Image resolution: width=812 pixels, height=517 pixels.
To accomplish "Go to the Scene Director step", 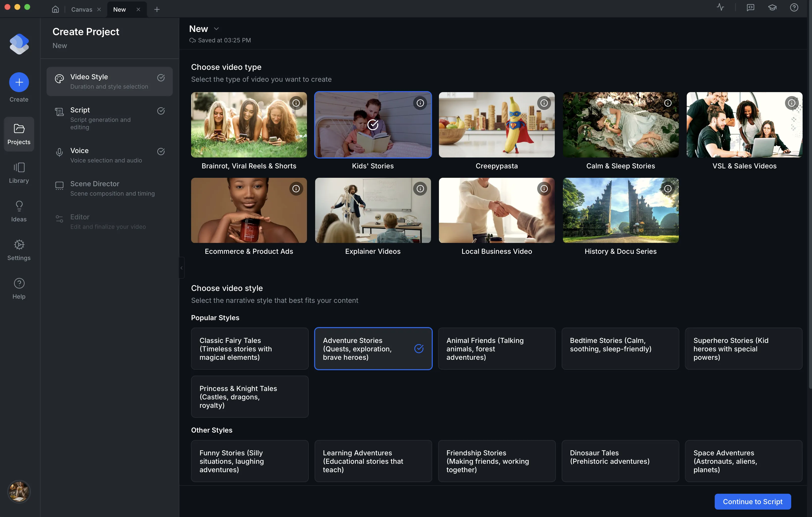I will coord(110,188).
